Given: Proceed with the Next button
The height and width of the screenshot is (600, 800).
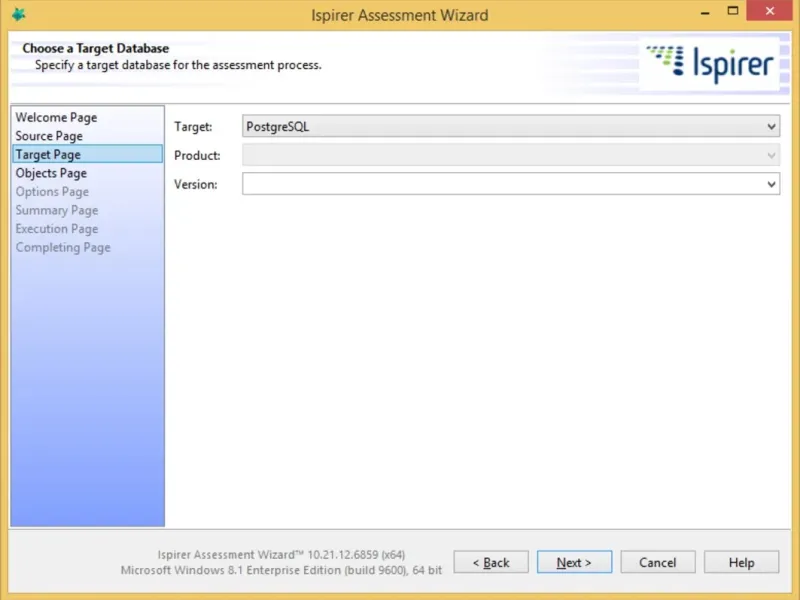Looking at the screenshot, I should tap(574, 562).
